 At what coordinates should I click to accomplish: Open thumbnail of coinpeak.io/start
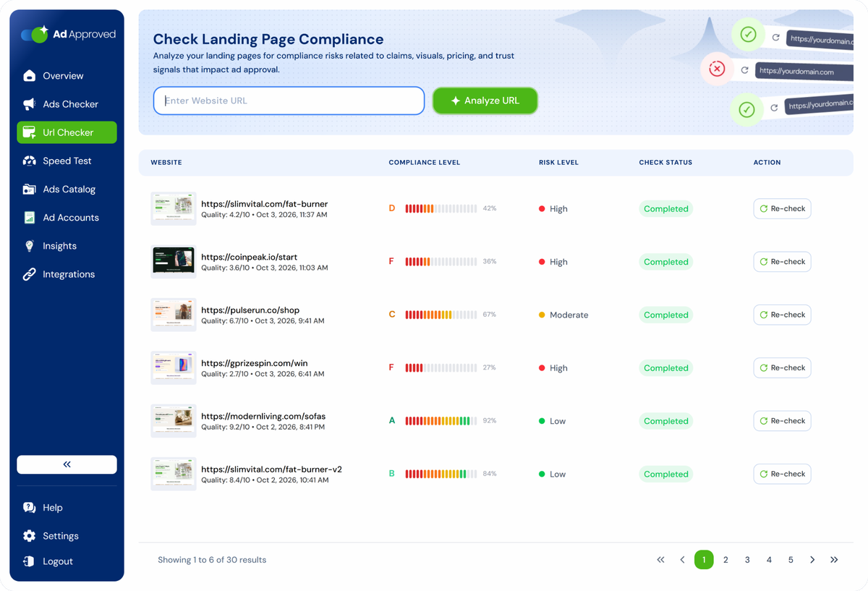[174, 262]
